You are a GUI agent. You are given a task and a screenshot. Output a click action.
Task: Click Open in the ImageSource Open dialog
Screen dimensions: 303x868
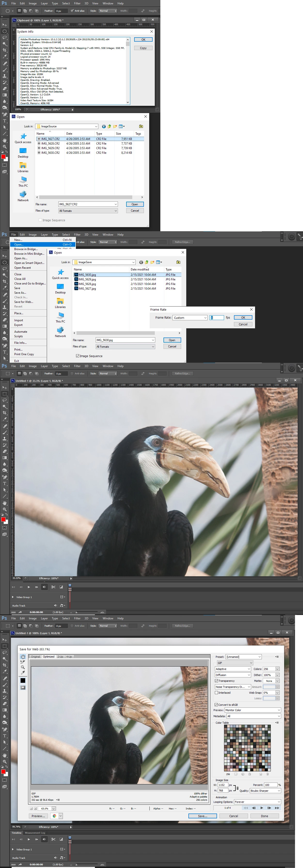tap(135, 204)
